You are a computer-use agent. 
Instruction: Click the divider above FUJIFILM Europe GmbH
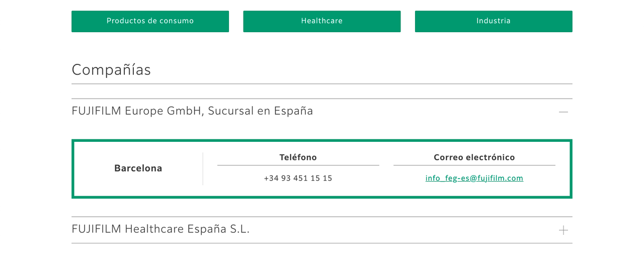pyautogui.click(x=322, y=99)
